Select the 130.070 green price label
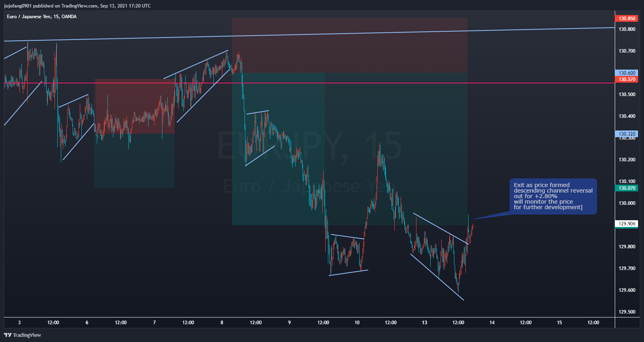644x342 pixels. pos(627,188)
